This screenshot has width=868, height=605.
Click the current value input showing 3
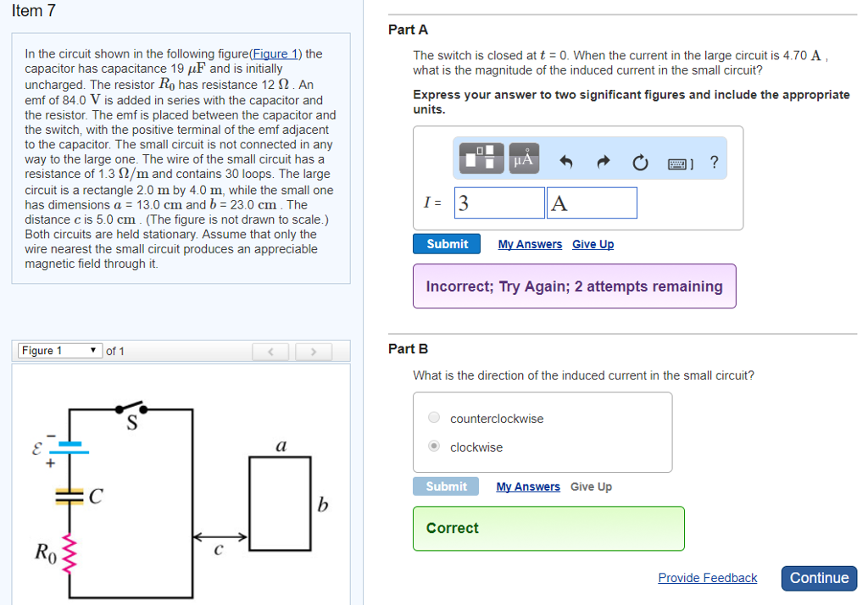[x=499, y=203]
